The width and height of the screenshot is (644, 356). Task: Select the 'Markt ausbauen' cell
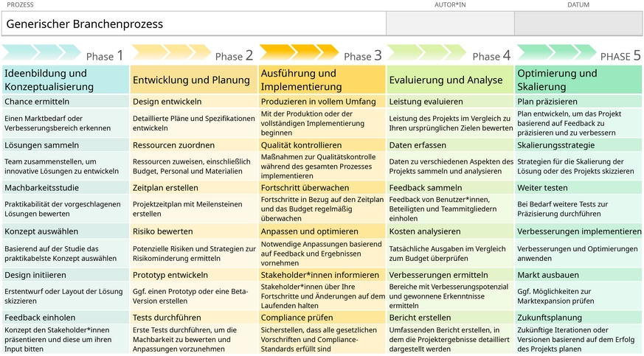578,275
